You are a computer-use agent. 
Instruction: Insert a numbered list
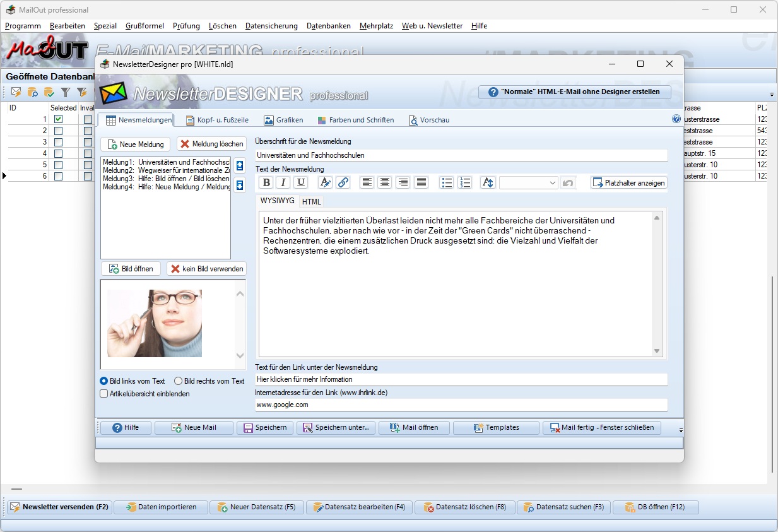click(465, 182)
